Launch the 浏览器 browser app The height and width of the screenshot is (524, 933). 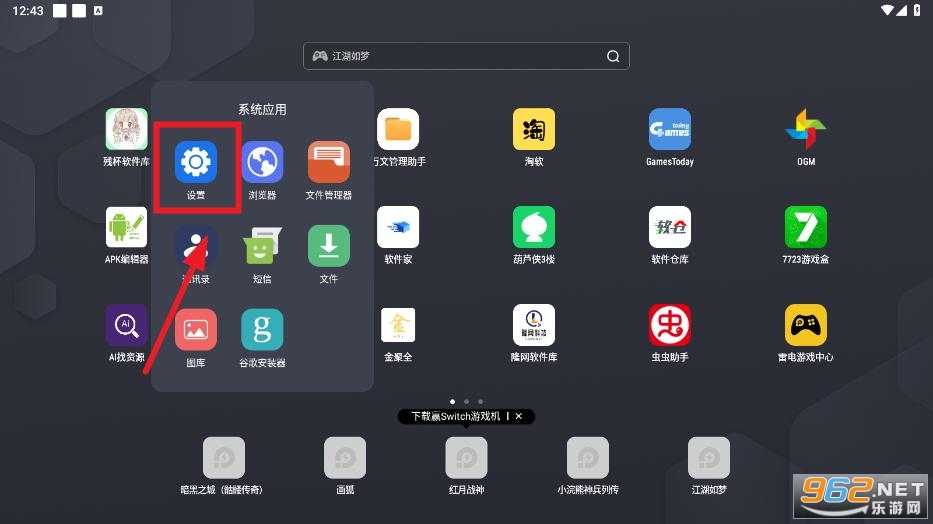click(x=262, y=162)
